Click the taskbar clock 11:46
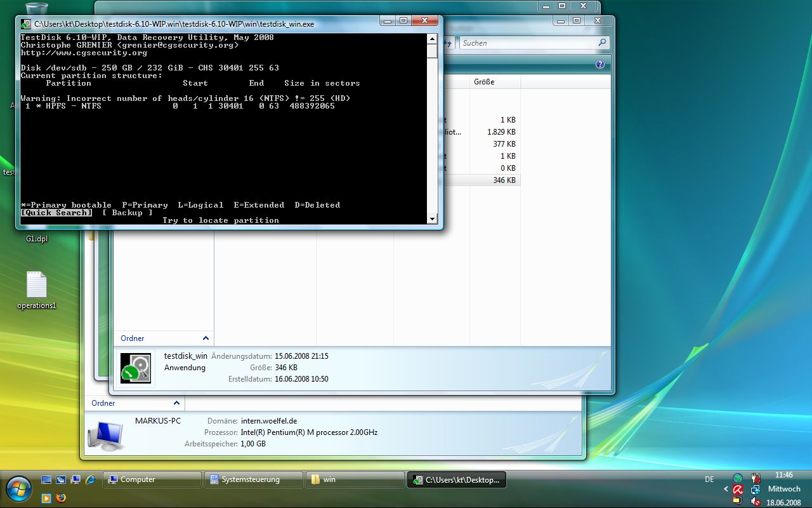The width and height of the screenshot is (812, 508). [x=784, y=475]
